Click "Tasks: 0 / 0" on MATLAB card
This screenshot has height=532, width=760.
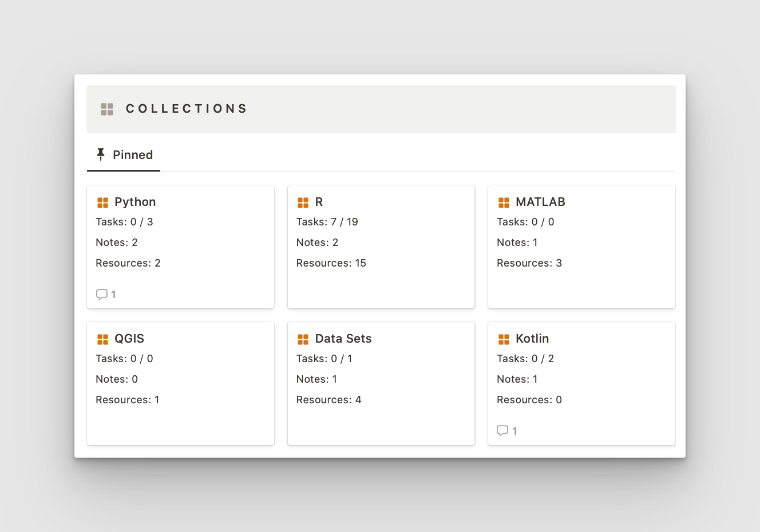coord(525,222)
